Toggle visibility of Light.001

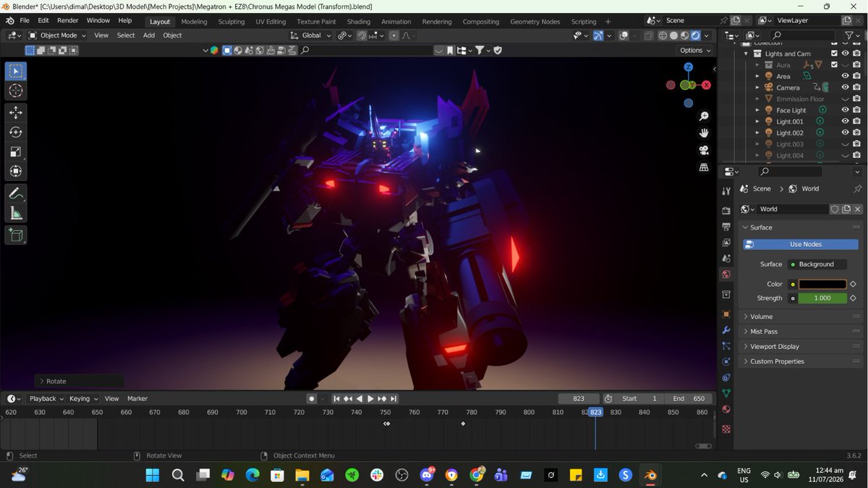point(845,122)
